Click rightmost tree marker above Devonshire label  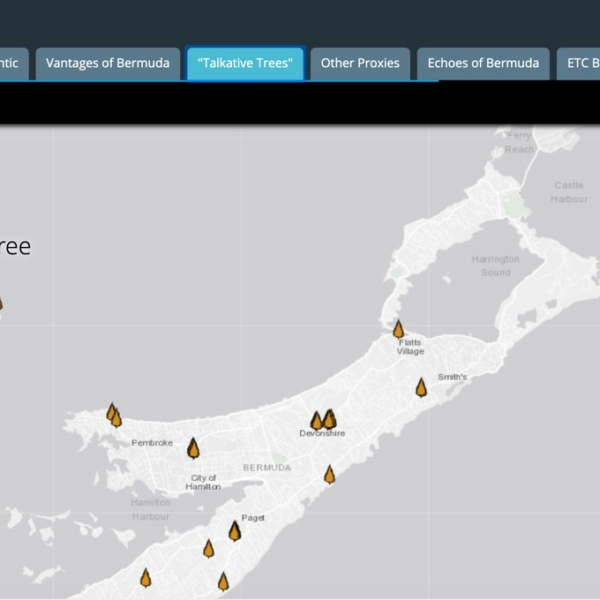tap(330, 420)
